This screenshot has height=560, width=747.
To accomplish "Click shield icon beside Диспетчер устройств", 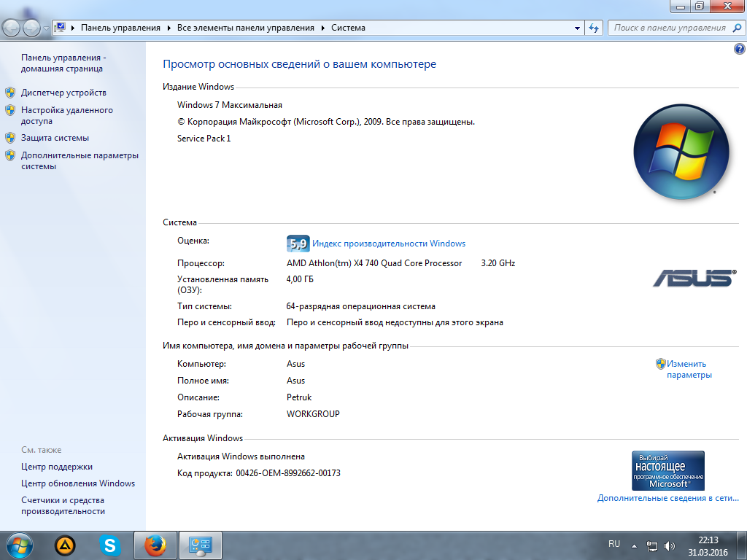I will tap(10, 93).
